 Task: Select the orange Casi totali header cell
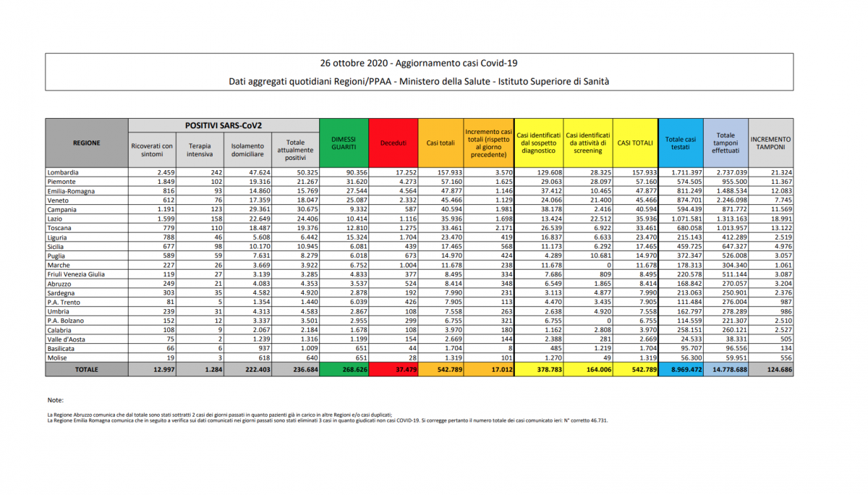[x=440, y=143]
